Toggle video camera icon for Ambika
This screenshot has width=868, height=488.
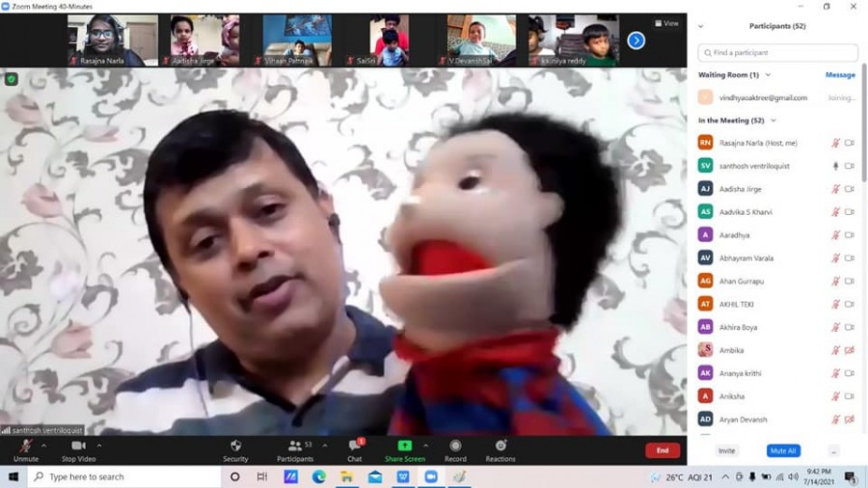pos(849,350)
